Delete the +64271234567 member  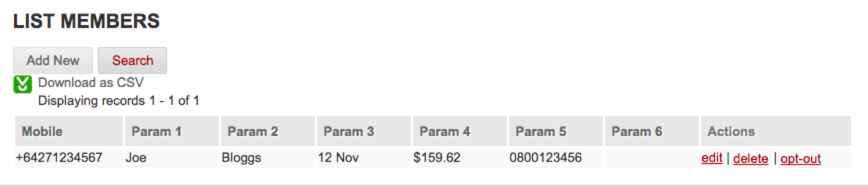[x=750, y=158]
